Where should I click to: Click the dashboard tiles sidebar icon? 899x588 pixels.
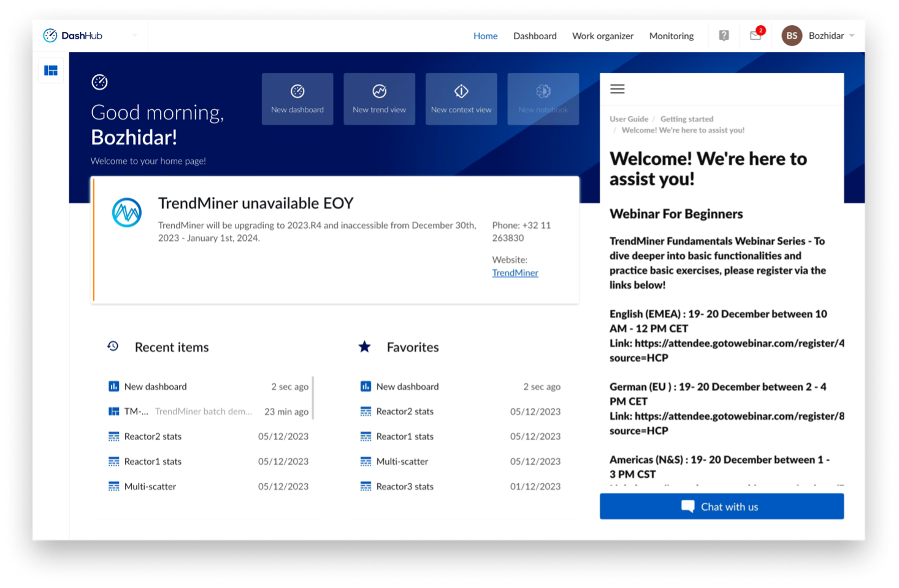[x=51, y=71]
